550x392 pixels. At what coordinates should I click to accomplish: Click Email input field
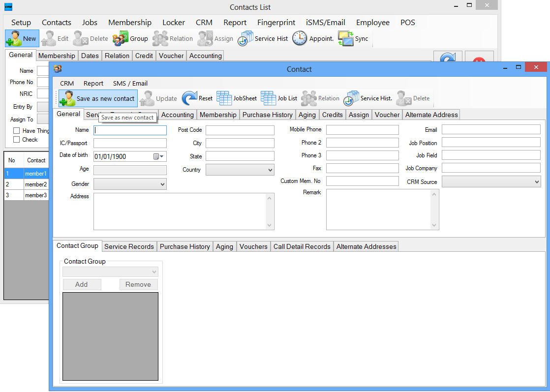pyautogui.click(x=491, y=129)
